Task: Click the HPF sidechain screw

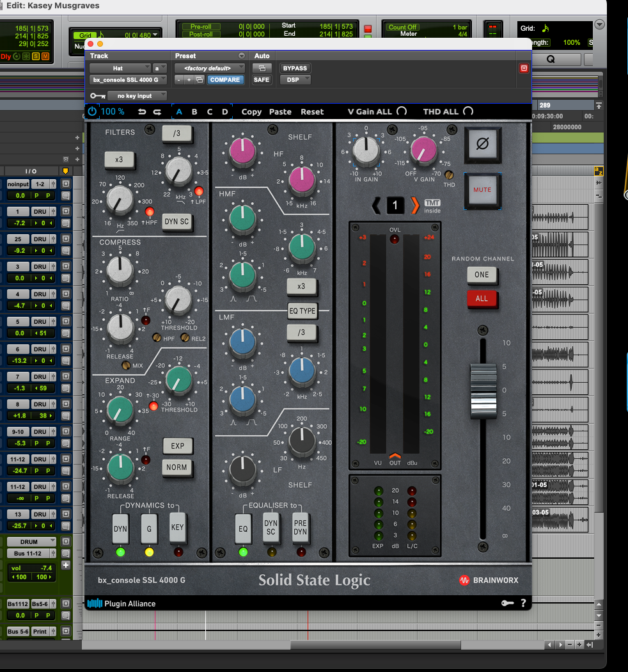Action: click(157, 338)
